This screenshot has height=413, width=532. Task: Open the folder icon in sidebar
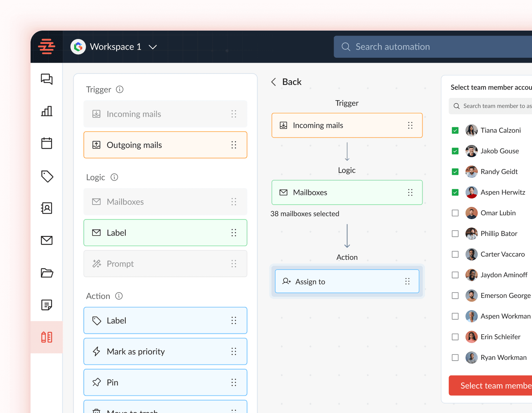click(x=47, y=273)
